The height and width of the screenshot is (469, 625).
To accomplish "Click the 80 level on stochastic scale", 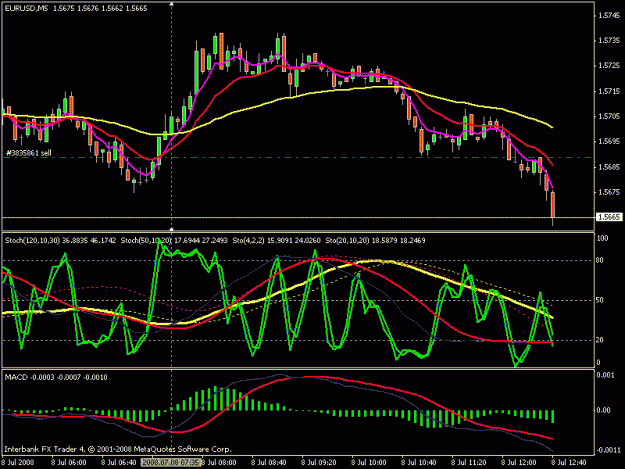I will point(599,260).
